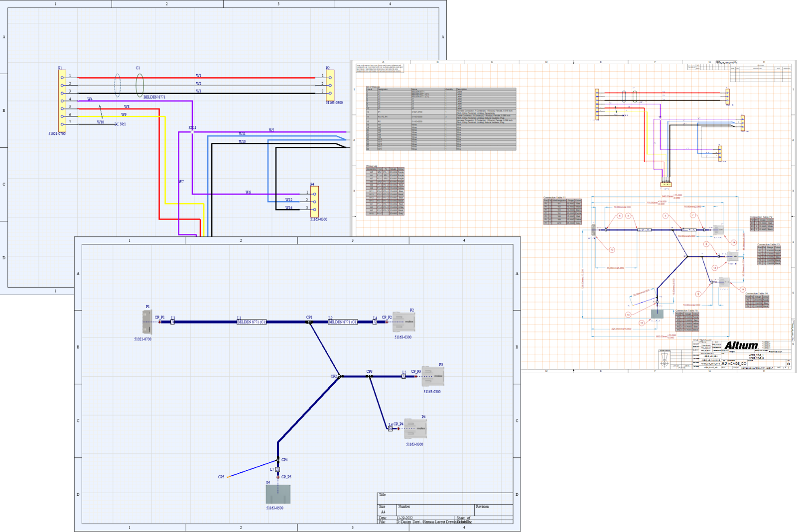
Task: Select the P2 Molex connector in layout drawing
Action: [403, 322]
